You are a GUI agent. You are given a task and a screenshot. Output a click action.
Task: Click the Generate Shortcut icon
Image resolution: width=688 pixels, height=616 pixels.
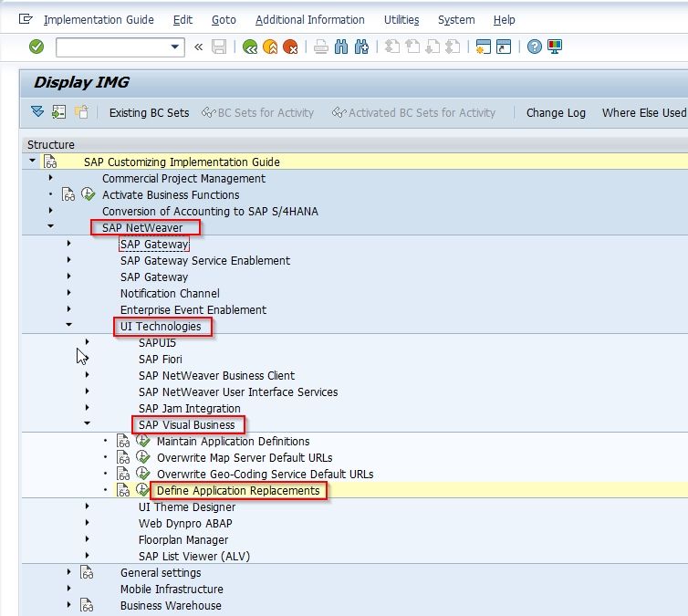pyautogui.click(x=504, y=47)
